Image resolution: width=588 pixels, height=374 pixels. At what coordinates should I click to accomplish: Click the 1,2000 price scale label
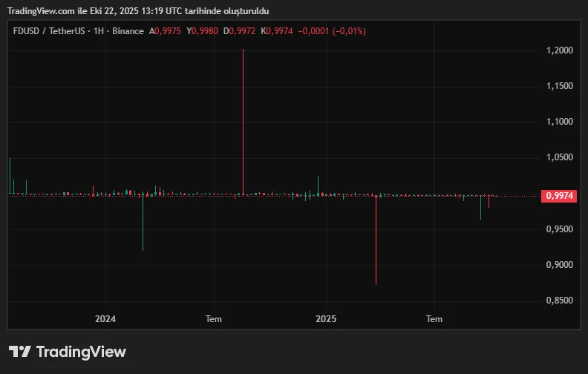point(559,50)
